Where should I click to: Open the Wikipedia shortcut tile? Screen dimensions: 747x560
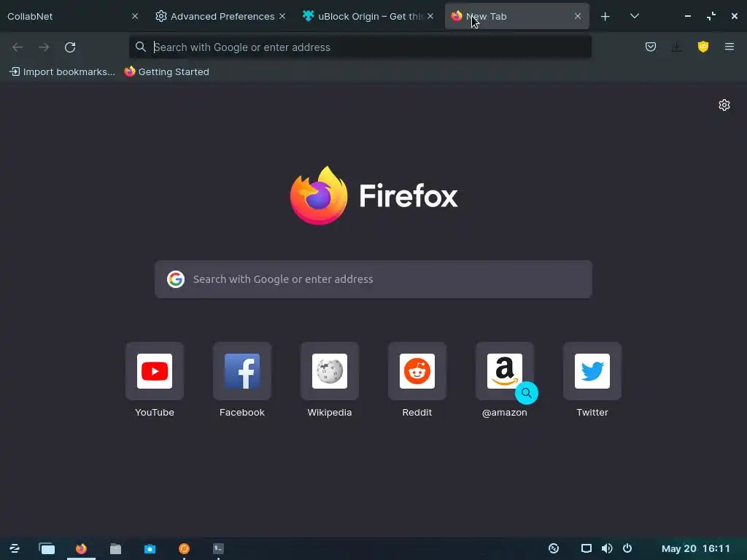click(330, 371)
